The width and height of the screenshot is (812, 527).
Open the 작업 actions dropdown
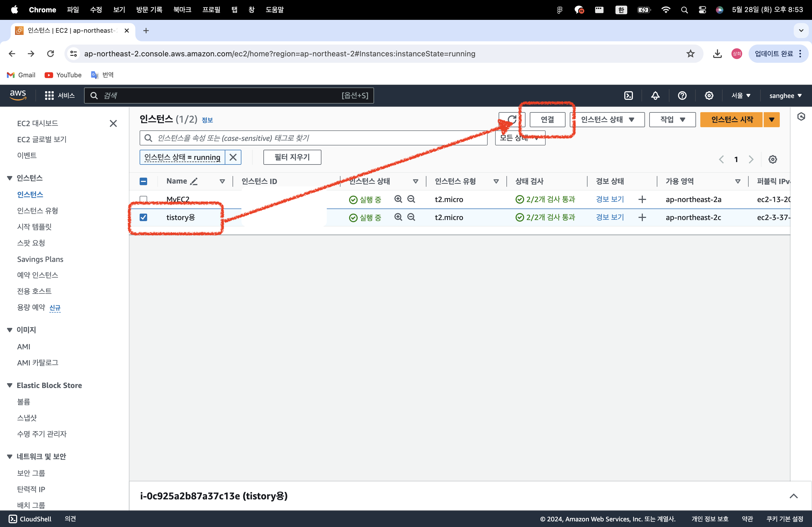point(672,120)
